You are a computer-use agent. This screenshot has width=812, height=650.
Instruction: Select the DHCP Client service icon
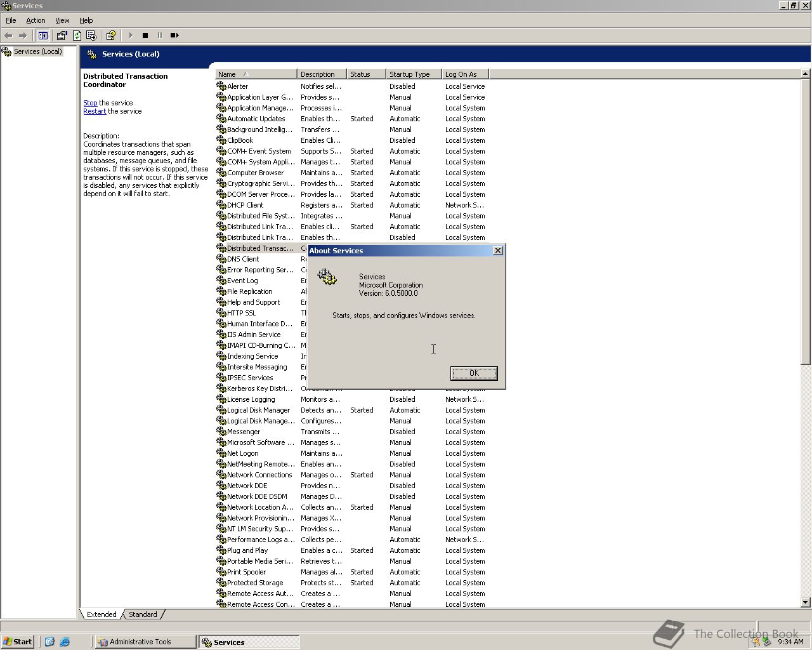pos(221,204)
